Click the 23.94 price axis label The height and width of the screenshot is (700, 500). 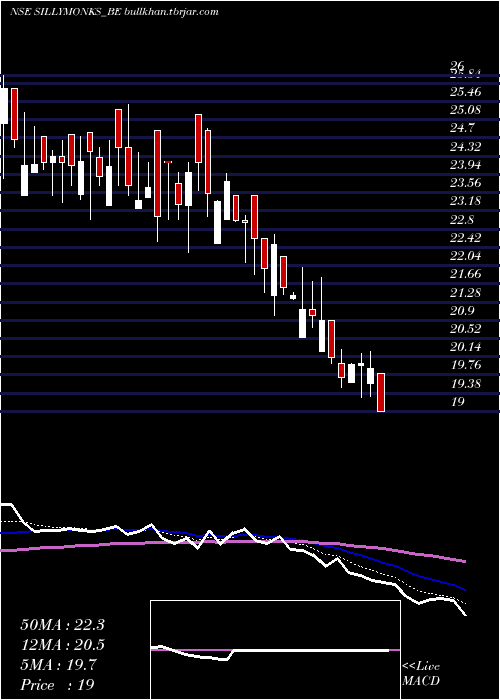coord(465,165)
